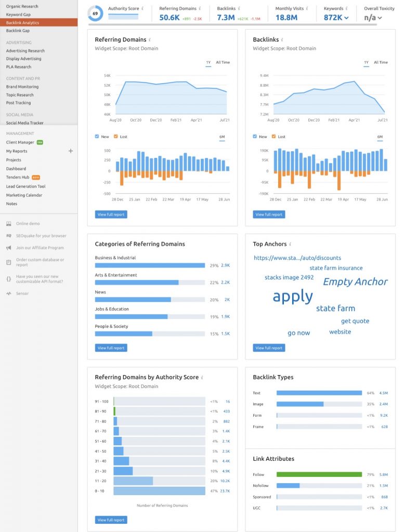Viewport: 405px width, 532px height.
Task: View full report for Referring Domains by Authority Score
Action: [111, 520]
